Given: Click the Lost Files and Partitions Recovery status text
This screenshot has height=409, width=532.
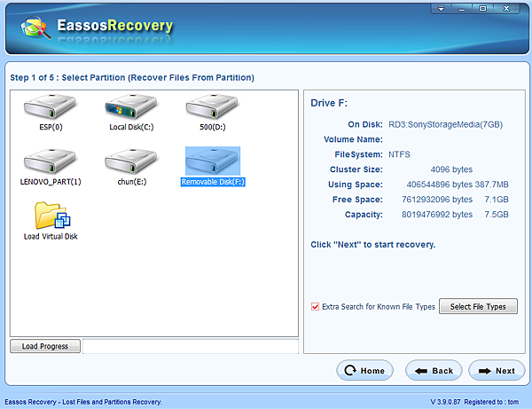Looking at the screenshot, I should point(112,402).
